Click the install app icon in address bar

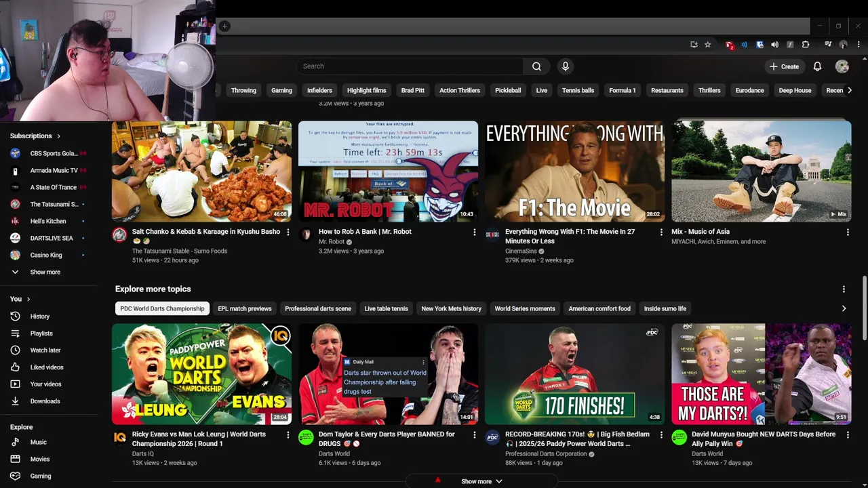point(694,45)
